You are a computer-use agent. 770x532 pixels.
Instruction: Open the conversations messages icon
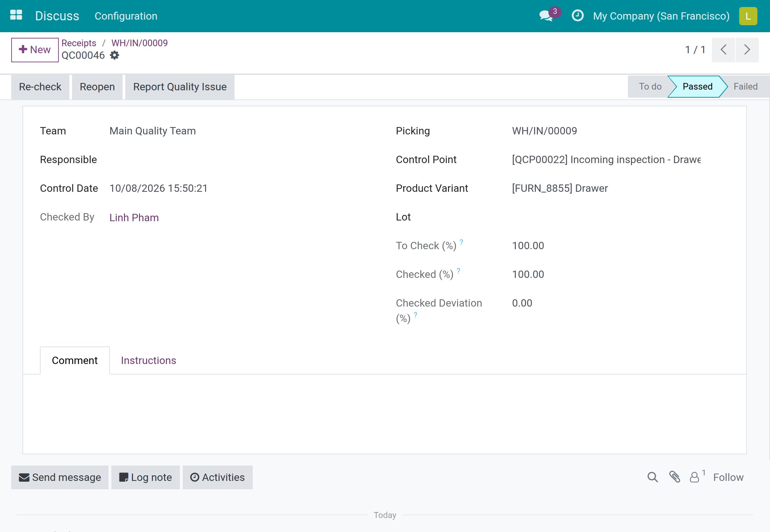coord(547,16)
